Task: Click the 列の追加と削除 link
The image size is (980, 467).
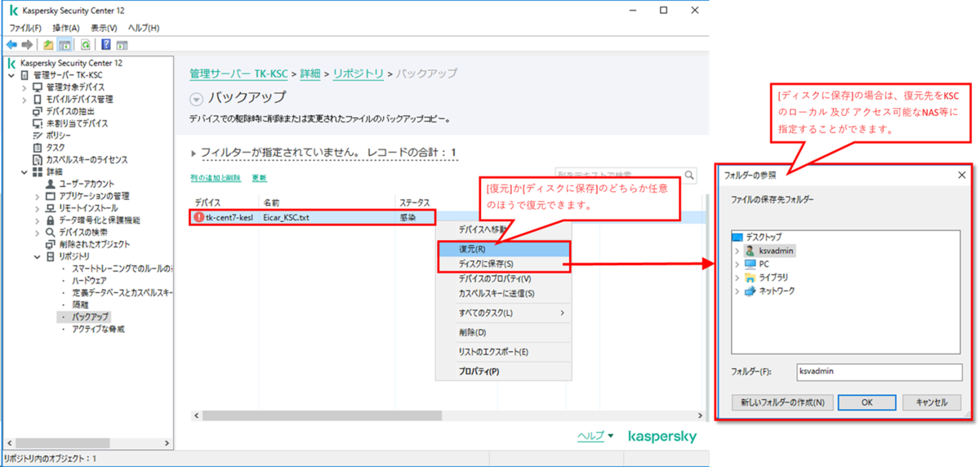Action: 215,178
